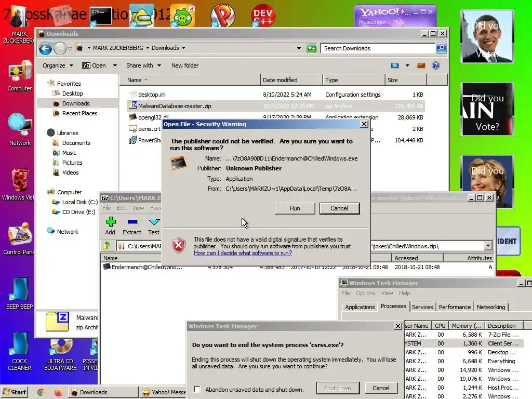Click the Search Downloads field
This screenshot has width=532, height=399.
pyautogui.click(x=378, y=48)
